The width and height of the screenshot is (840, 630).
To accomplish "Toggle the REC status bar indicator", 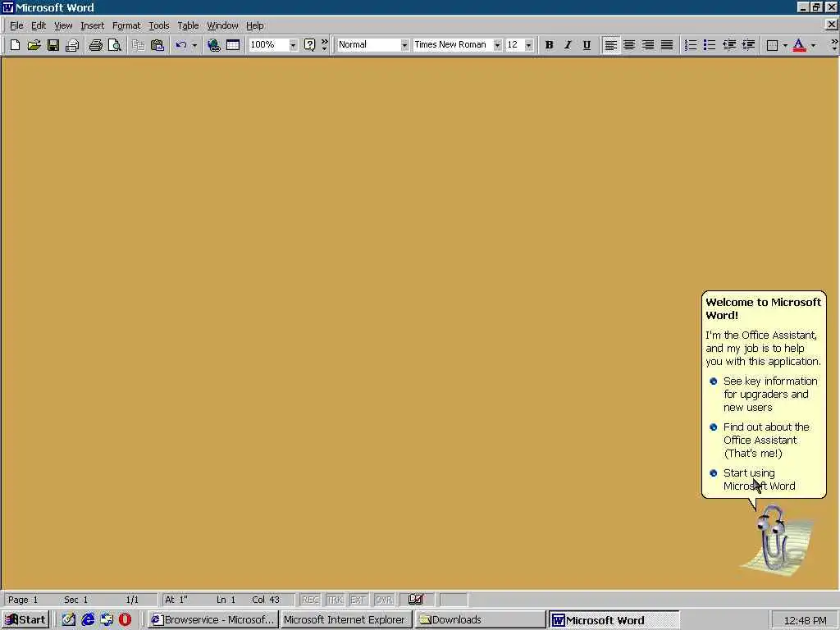I will point(310,600).
